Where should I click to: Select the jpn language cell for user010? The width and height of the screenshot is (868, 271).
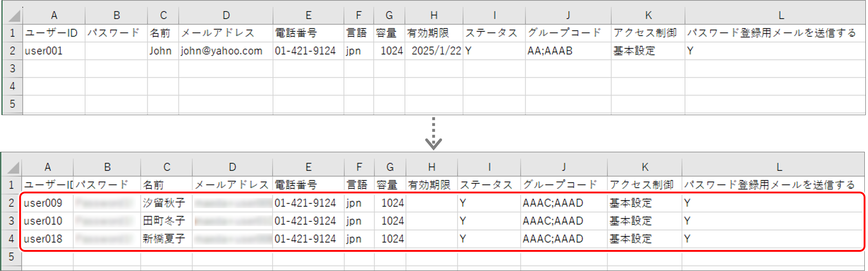click(358, 221)
